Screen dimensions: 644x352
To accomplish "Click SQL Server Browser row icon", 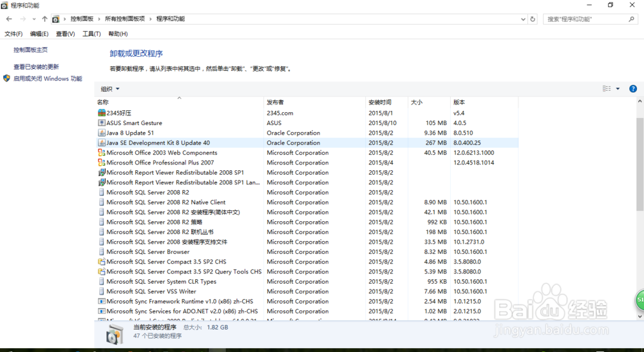I will tap(102, 251).
